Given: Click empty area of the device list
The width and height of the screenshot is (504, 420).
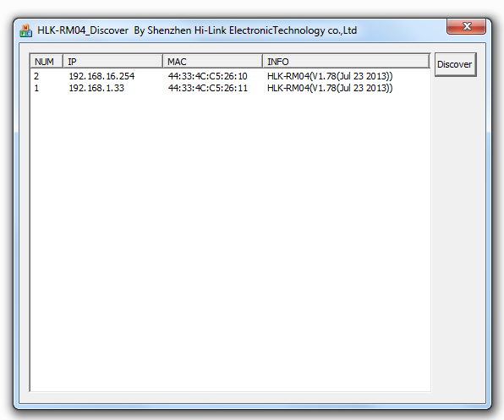Looking at the screenshot, I should (230, 241).
